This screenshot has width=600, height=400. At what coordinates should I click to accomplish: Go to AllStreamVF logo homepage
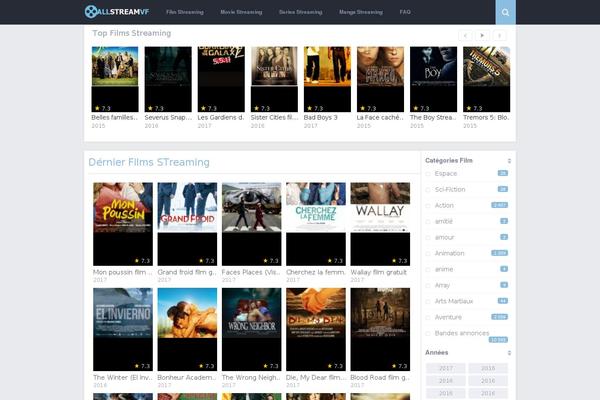coord(117,12)
